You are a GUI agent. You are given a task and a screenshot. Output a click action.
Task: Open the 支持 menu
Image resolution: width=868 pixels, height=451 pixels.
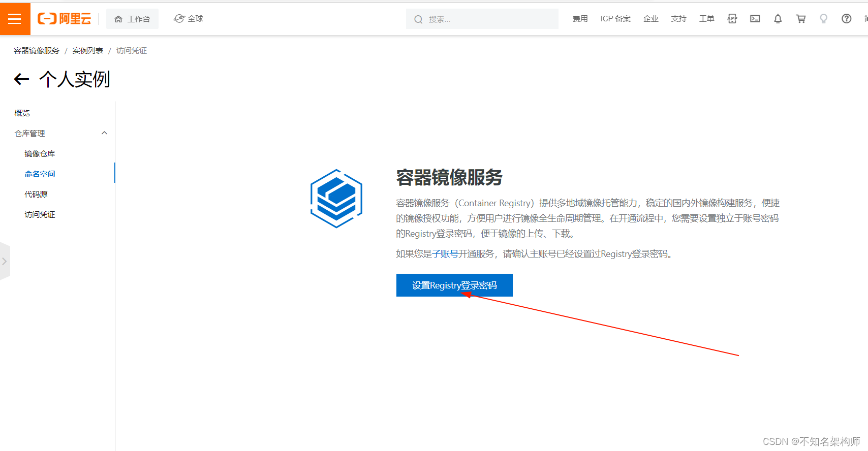(x=679, y=19)
